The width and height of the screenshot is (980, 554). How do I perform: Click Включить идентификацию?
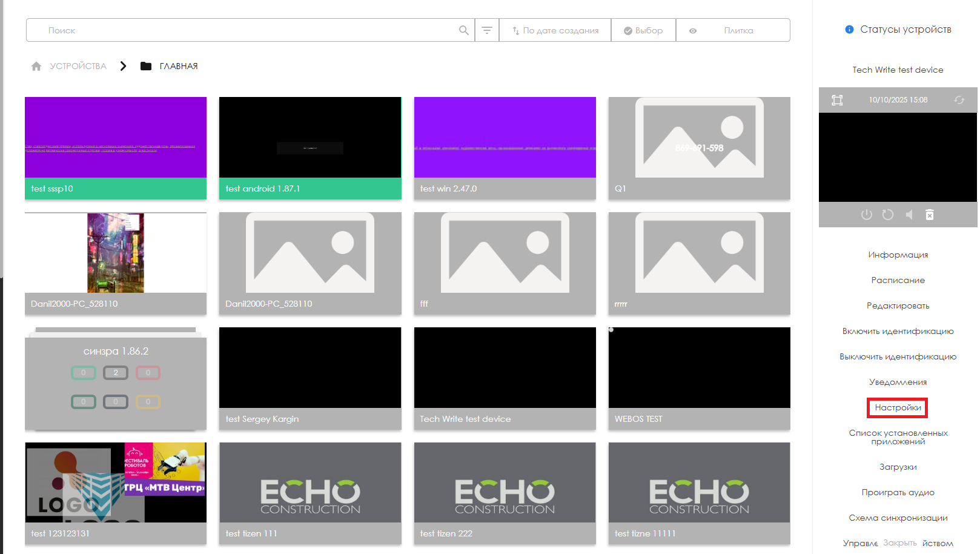(x=898, y=331)
